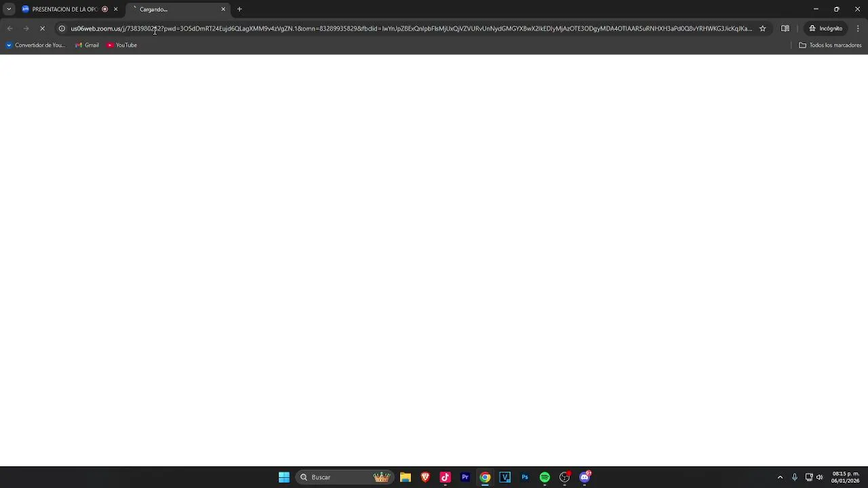The image size is (868, 488).
Task: Open TikTok app in taskbar
Action: pyautogui.click(x=446, y=477)
